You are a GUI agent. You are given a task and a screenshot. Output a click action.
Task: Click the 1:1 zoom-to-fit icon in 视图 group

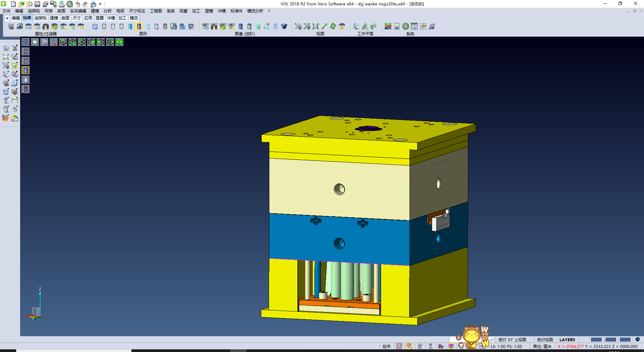pos(316,27)
